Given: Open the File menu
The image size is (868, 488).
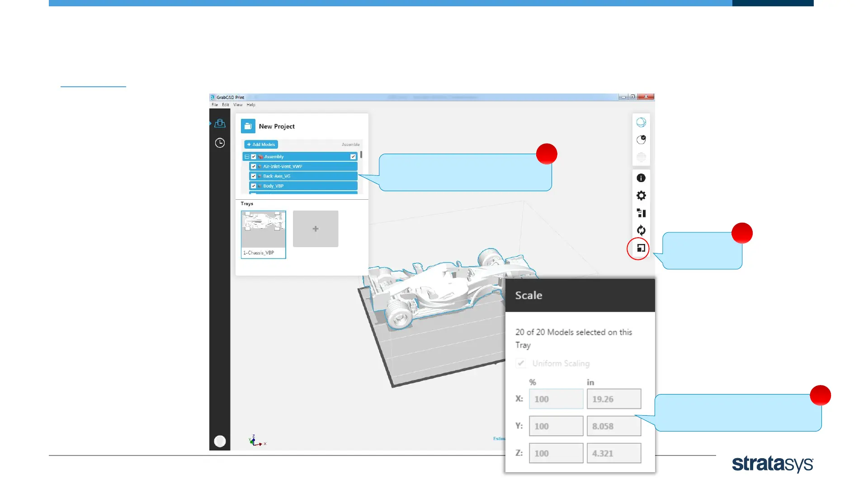Looking at the screenshot, I should [x=214, y=105].
